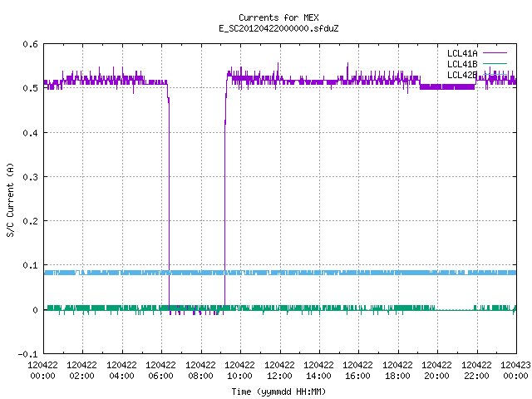Click the x-axis tick label 120422 04:00

coord(121,370)
